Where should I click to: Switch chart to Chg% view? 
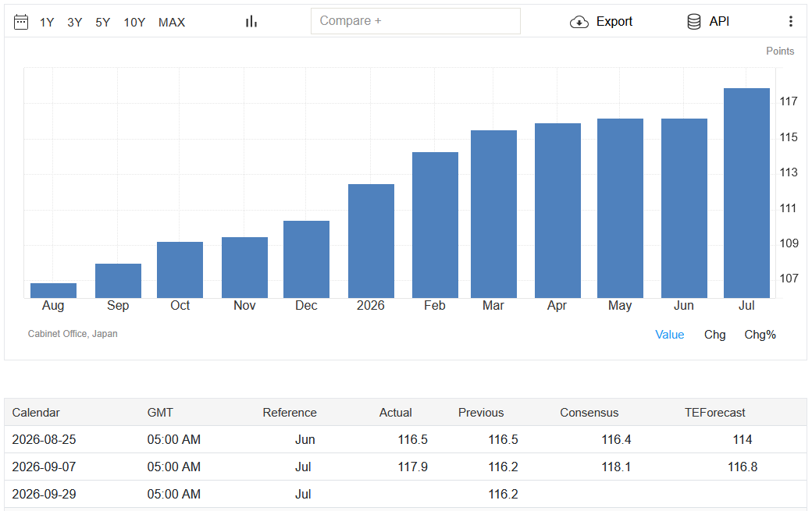point(760,335)
